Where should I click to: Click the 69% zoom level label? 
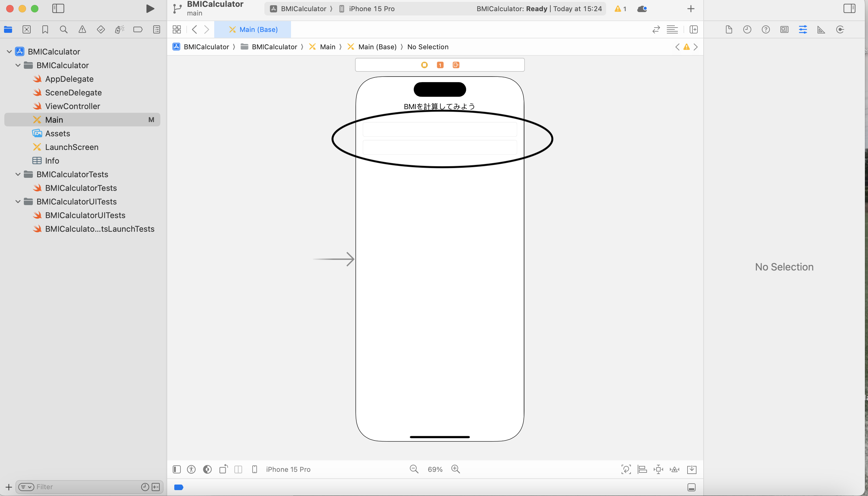point(435,469)
